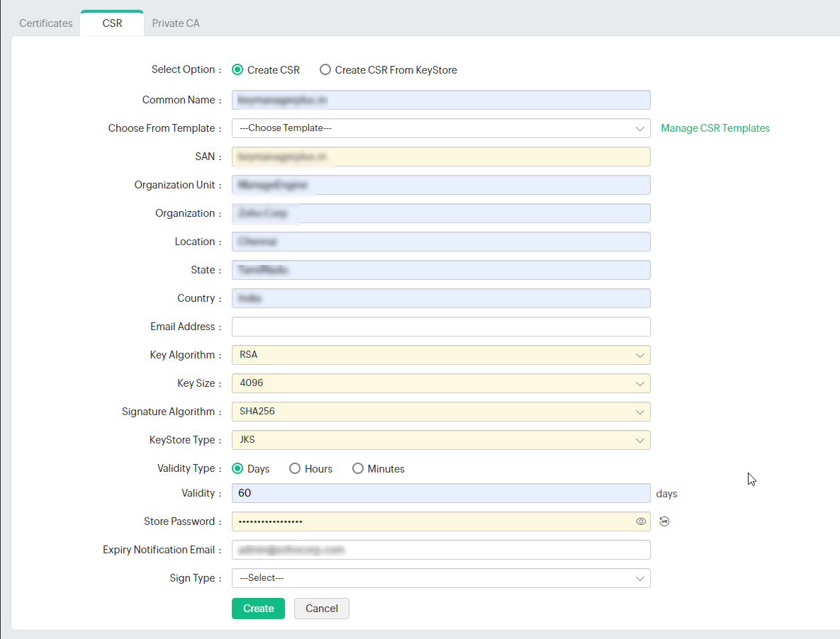Focus the Location field
This screenshot has height=639, width=840.
(x=441, y=242)
